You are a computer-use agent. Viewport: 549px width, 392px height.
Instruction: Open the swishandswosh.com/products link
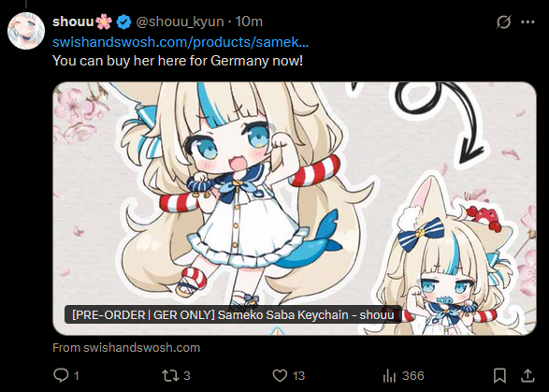click(181, 42)
